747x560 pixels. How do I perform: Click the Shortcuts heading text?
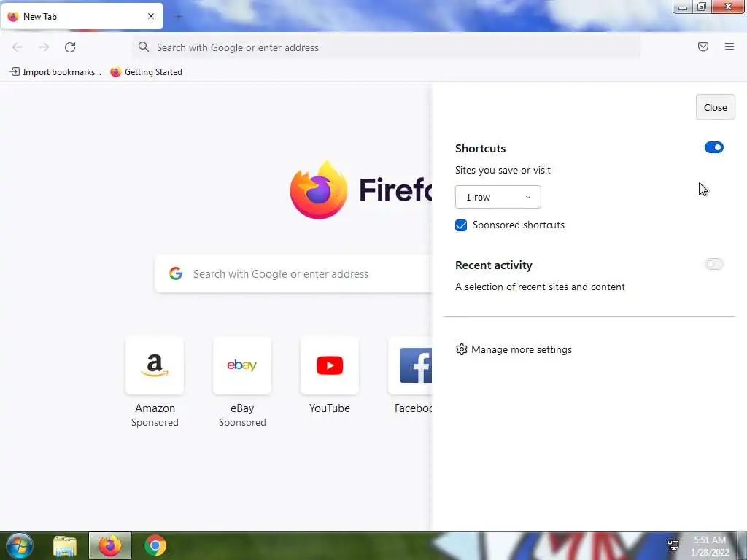pyautogui.click(x=480, y=148)
